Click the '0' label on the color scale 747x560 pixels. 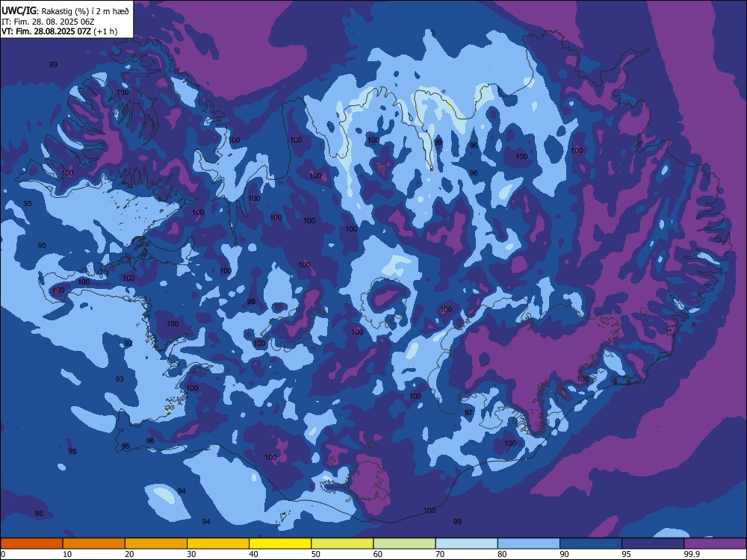click(3, 554)
